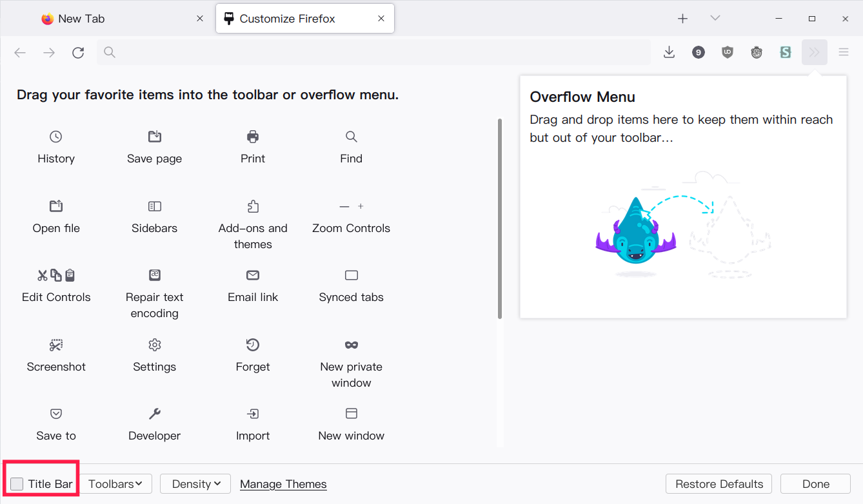Enable the Title Bar checkbox
The width and height of the screenshot is (863, 504).
click(17, 484)
